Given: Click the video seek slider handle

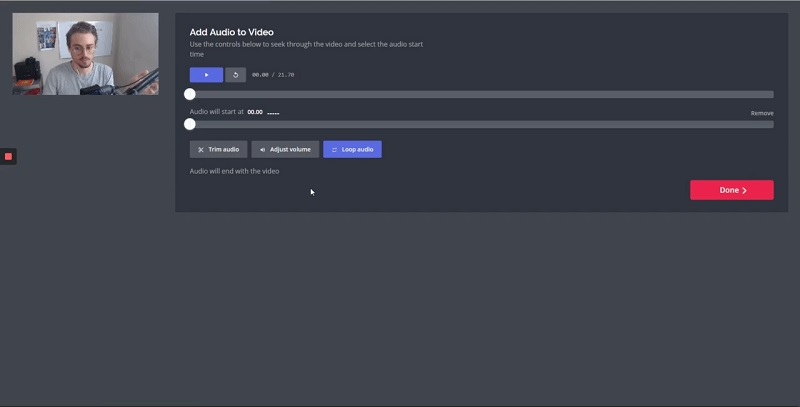Looking at the screenshot, I should [x=190, y=94].
